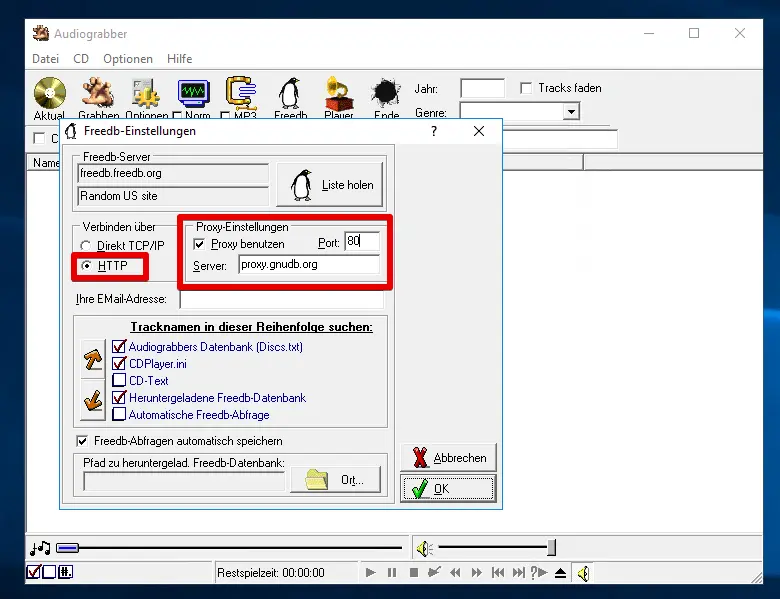
Task: Click the Freedb-Datenbank path field
Action: coord(184,481)
